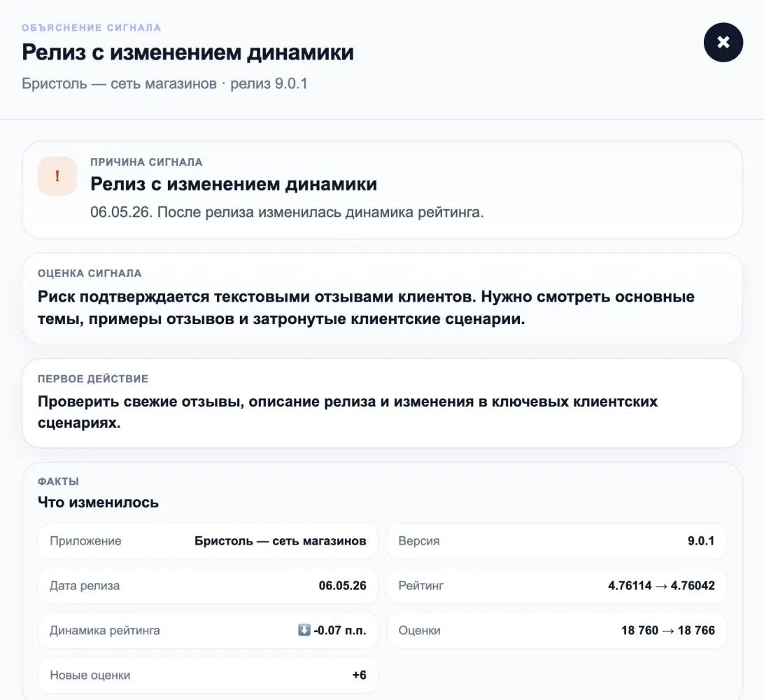Click the subtitle 'Бристоль — сеть магазинов · релиз 9.0.1'
This screenshot has width=764, height=700.
[x=164, y=83]
